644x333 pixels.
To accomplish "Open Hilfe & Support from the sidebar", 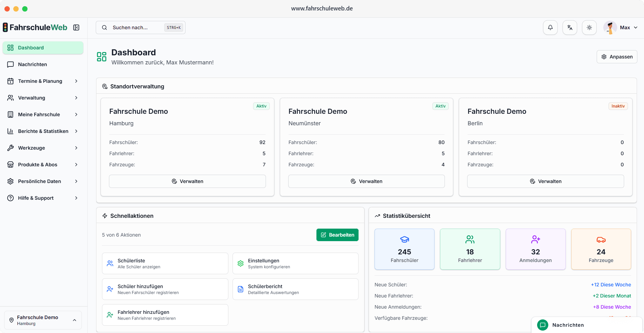I will click(36, 198).
